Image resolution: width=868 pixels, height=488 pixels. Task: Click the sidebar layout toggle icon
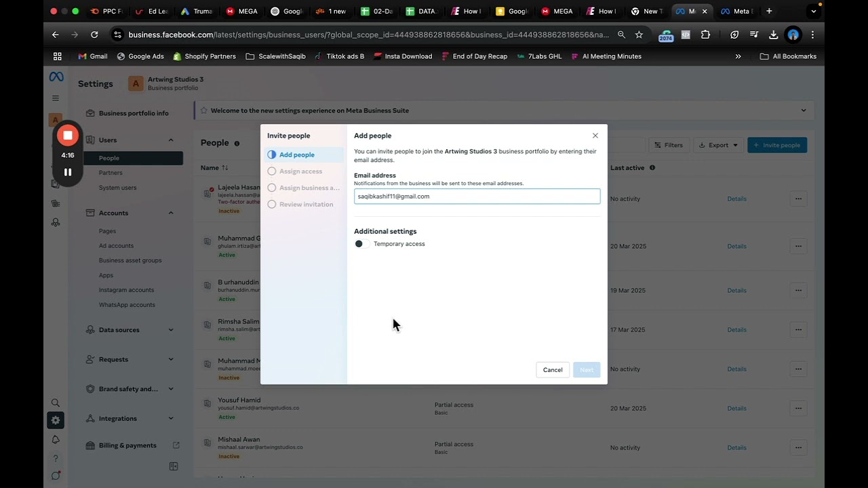point(174,466)
